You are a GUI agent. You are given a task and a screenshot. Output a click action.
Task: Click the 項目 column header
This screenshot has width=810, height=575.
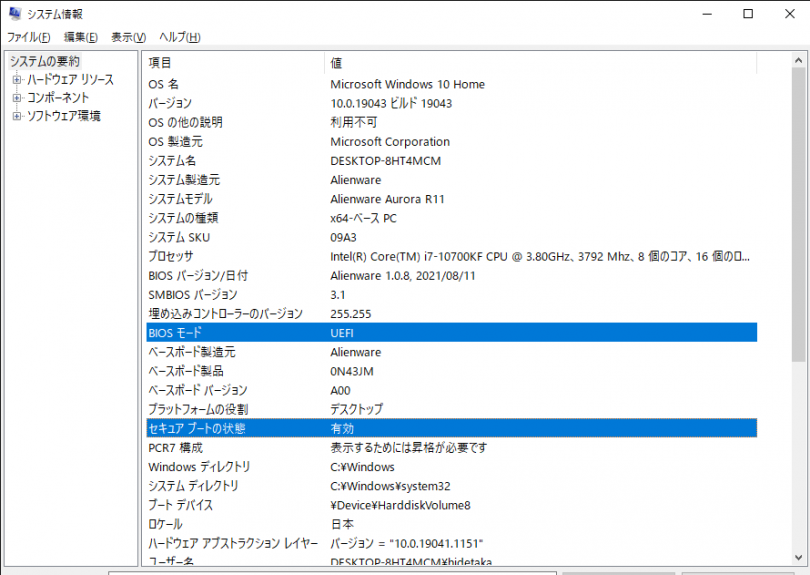(x=234, y=63)
